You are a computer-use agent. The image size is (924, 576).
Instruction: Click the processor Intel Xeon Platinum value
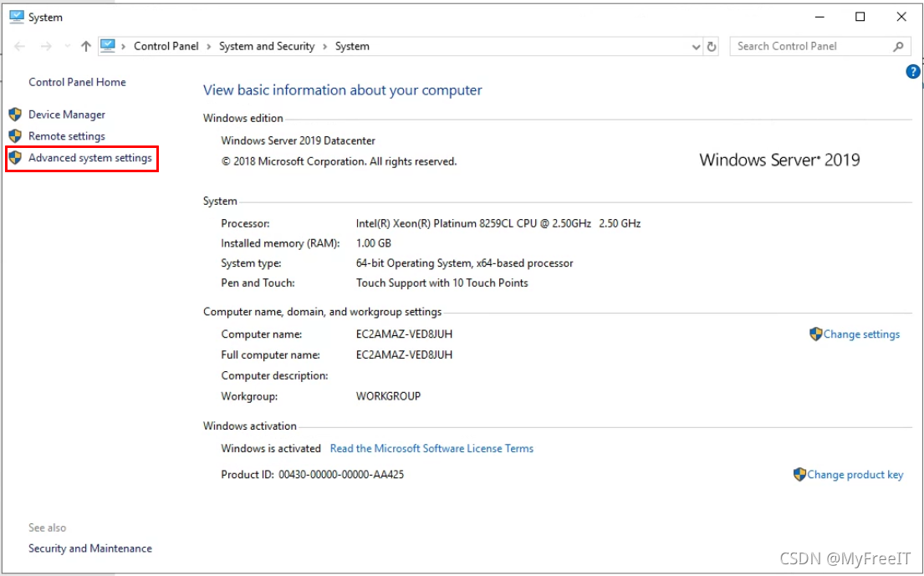point(498,223)
